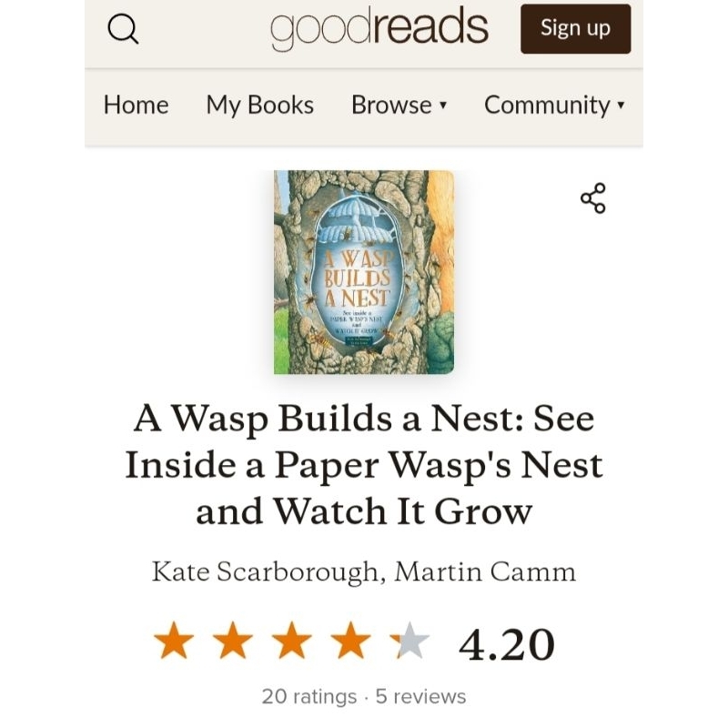Open the book cover thumbnail
Viewport: 728px width, 728px height.
tap(364, 272)
